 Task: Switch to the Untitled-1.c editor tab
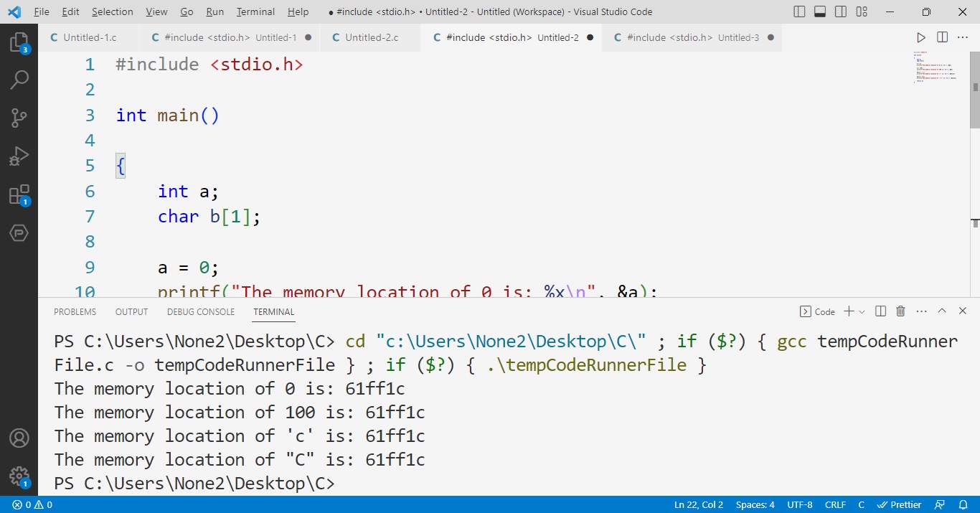(90, 37)
